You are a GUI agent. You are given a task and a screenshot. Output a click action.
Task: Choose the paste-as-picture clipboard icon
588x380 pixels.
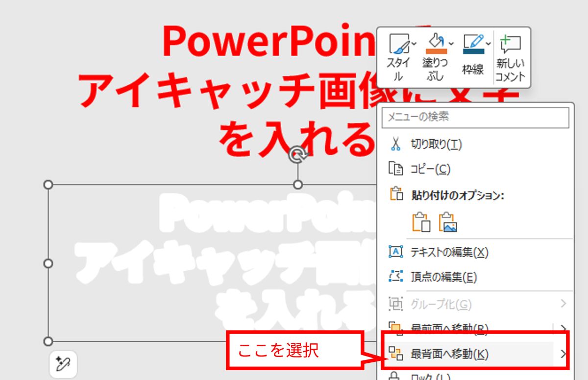448,222
